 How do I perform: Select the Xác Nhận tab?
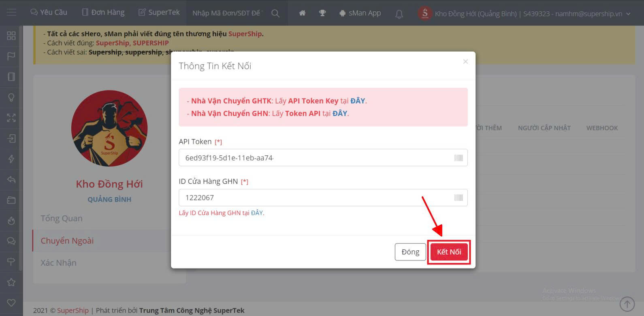tap(59, 263)
